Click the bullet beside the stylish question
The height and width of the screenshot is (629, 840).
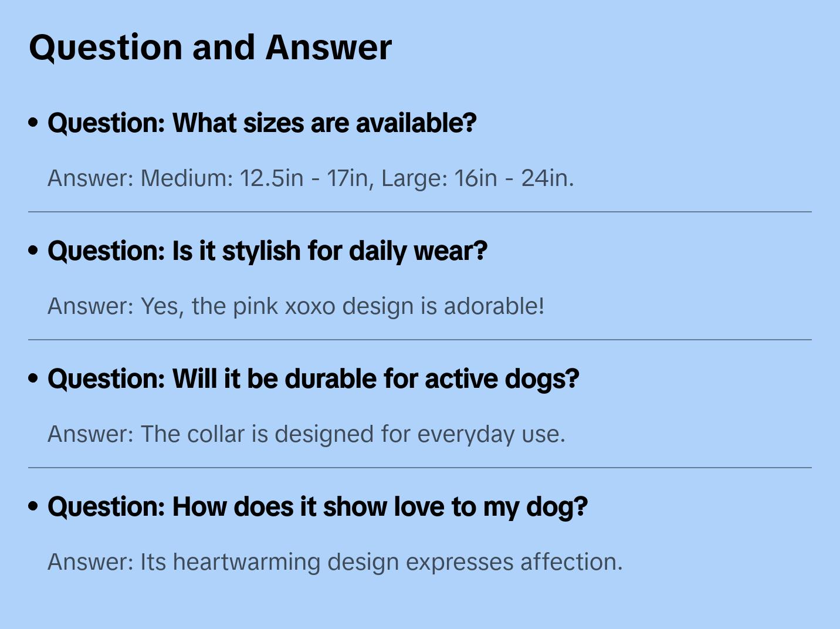(x=33, y=251)
